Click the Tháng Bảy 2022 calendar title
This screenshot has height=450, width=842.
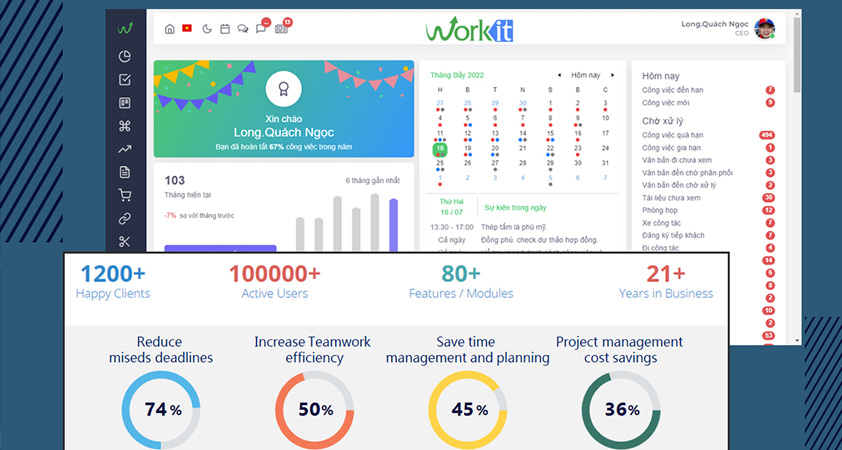[457, 75]
